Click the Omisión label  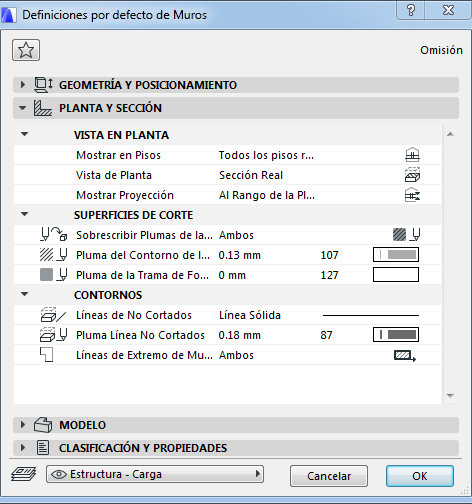click(441, 50)
